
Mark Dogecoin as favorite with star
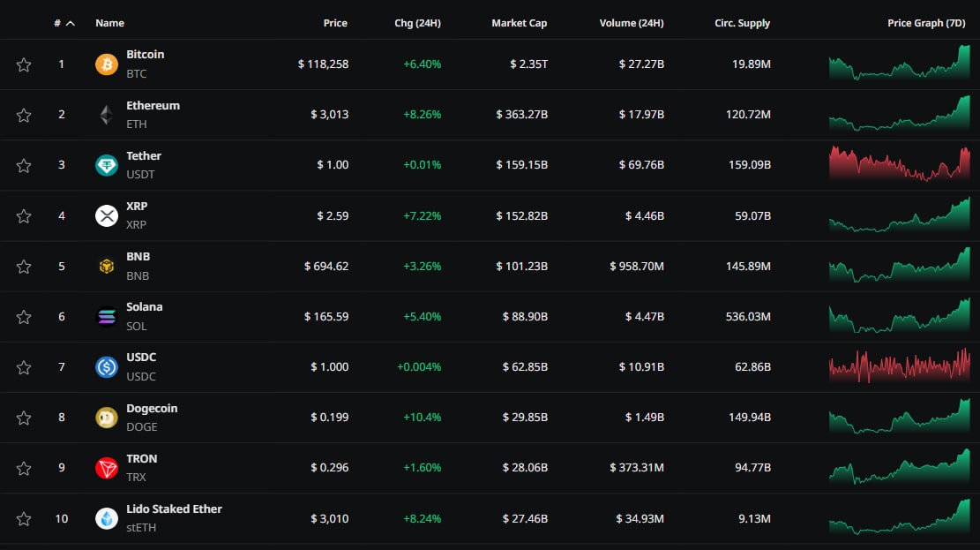[24, 418]
